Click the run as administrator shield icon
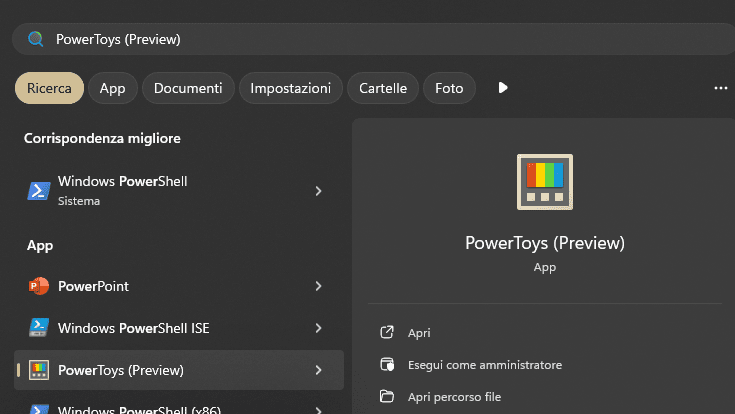The width and height of the screenshot is (735, 414). click(387, 365)
